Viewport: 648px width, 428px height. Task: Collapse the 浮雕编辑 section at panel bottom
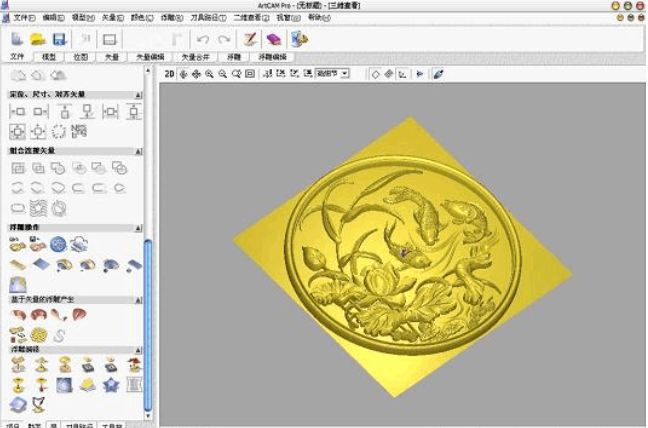138,350
